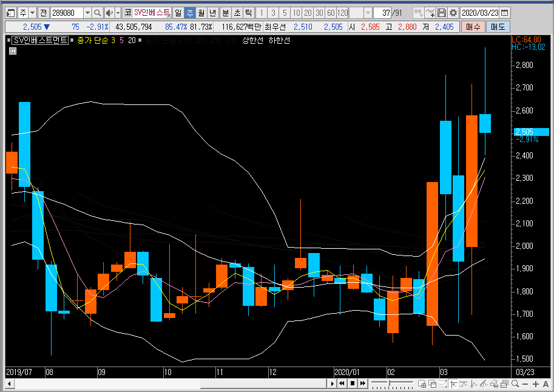Click the 최우선 best quote label
This screenshot has width=554, height=392.
(x=275, y=27)
